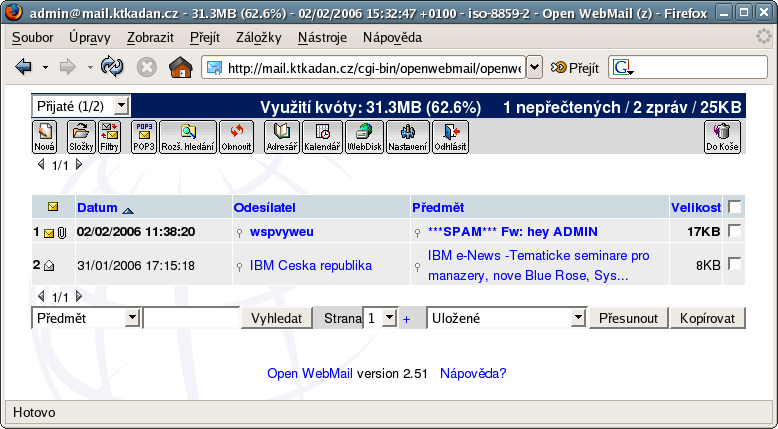Image resolution: width=778 pixels, height=429 pixels.
Task: Click Přejít go button beside URL bar
Action: point(575,67)
